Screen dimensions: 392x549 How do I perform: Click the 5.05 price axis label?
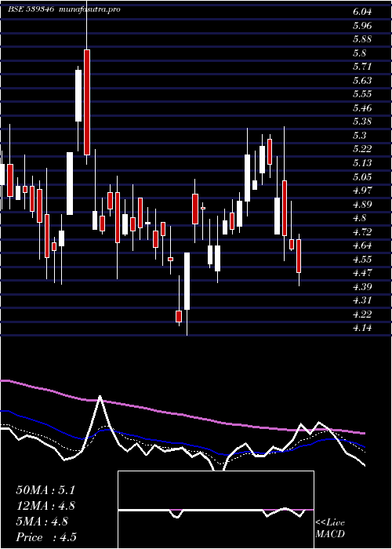pos(362,176)
